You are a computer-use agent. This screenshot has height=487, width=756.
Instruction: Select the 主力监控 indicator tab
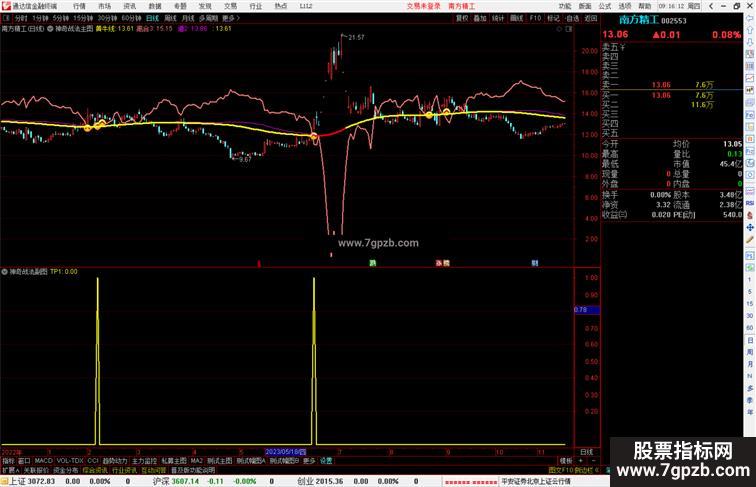pyautogui.click(x=144, y=461)
